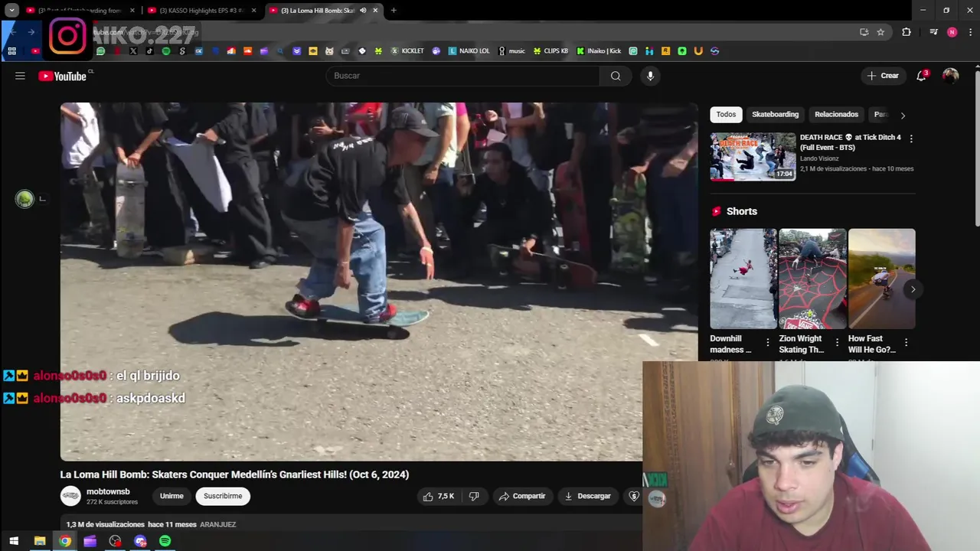Image resolution: width=980 pixels, height=551 pixels.
Task: Open the Zion Wright Skating short thumbnail
Action: (x=812, y=279)
